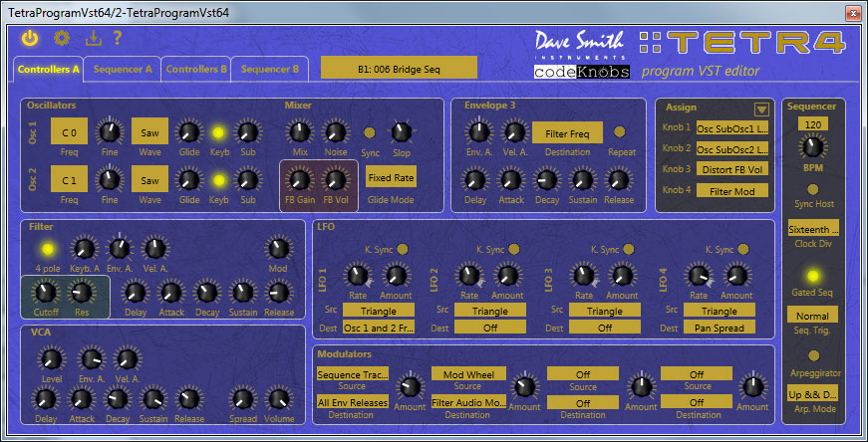The width and height of the screenshot is (868, 442).
Task: Switch to the Controllers B tab
Action: pyautogui.click(x=196, y=70)
